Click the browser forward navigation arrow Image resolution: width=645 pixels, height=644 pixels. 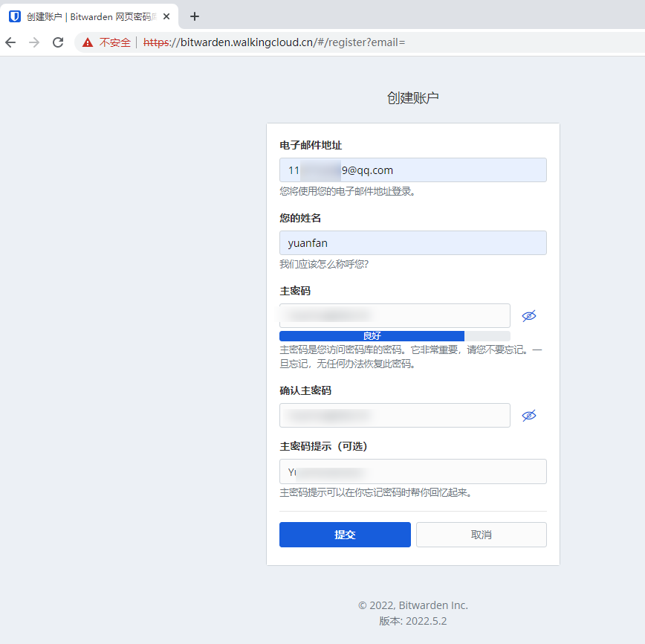coord(34,42)
